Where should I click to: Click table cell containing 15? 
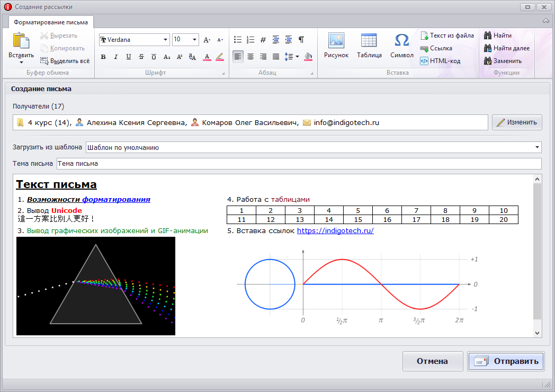(358, 219)
